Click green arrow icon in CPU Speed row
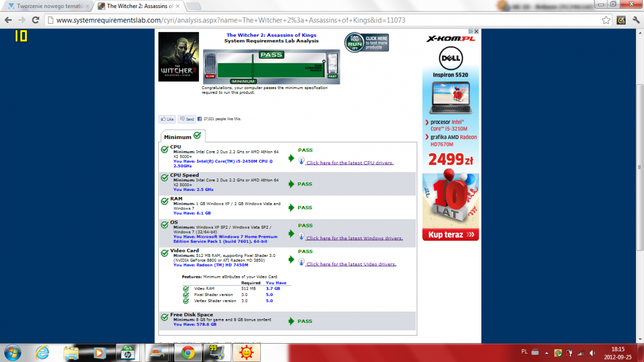The width and height of the screenshot is (644, 362). click(x=291, y=184)
